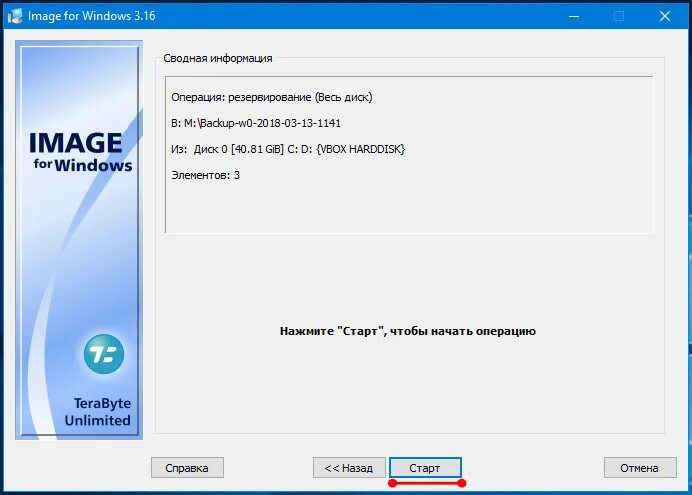Viewport: 692px width, 495px height.
Task: Go back with the << Назад button
Action: pos(349,468)
